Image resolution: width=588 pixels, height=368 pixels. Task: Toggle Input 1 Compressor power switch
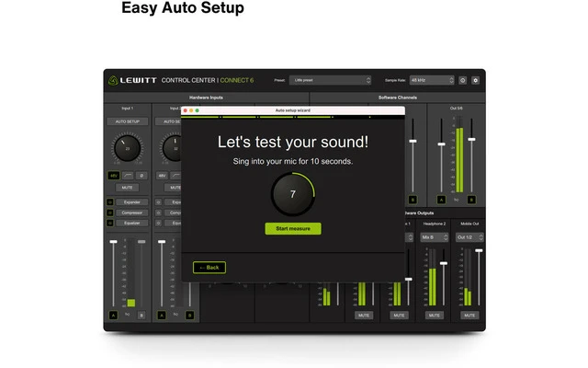110,213
